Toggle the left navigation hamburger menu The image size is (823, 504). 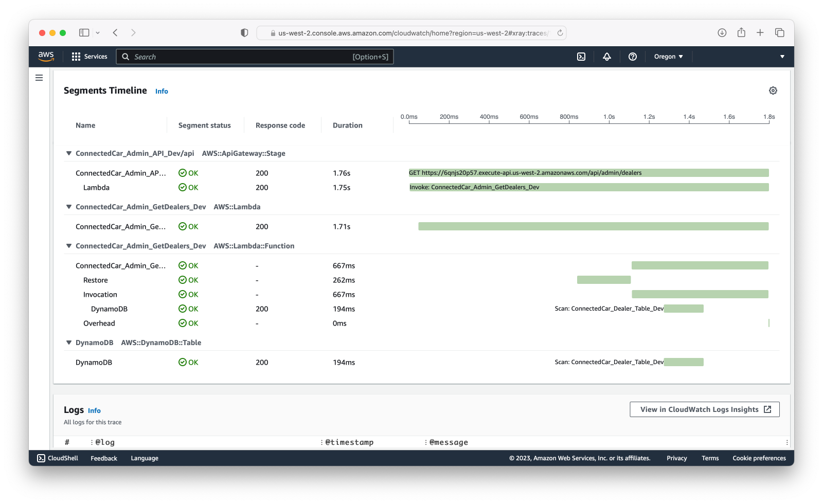(39, 78)
